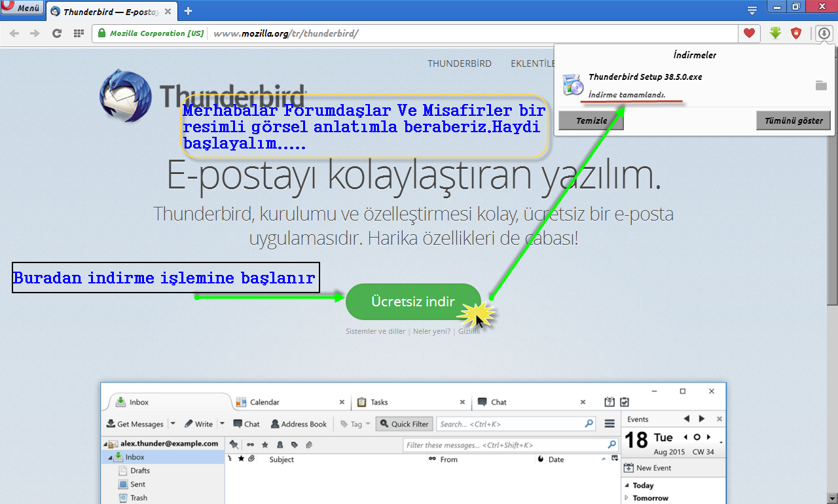Expand the Tomorrow events group
This screenshot has height=504, width=838.
click(x=627, y=498)
